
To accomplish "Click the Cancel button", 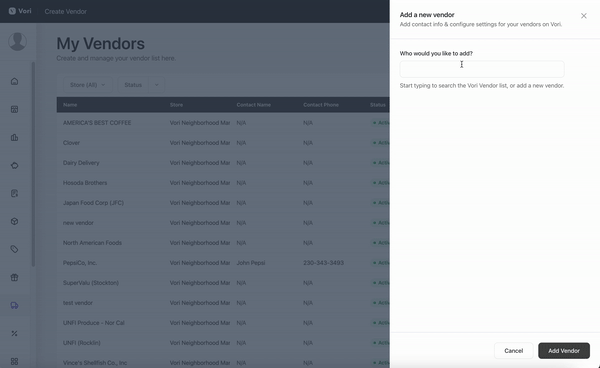I will (x=514, y=350).
